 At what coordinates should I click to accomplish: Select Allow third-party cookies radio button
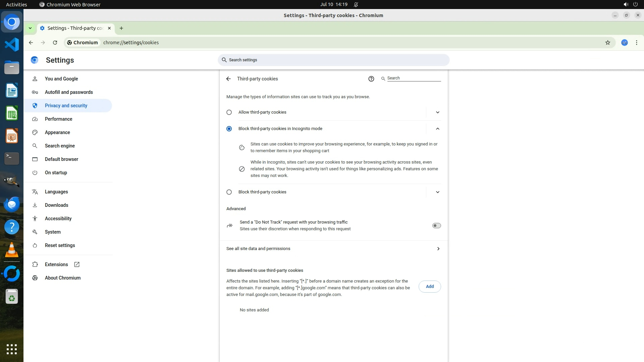[229, 112]
